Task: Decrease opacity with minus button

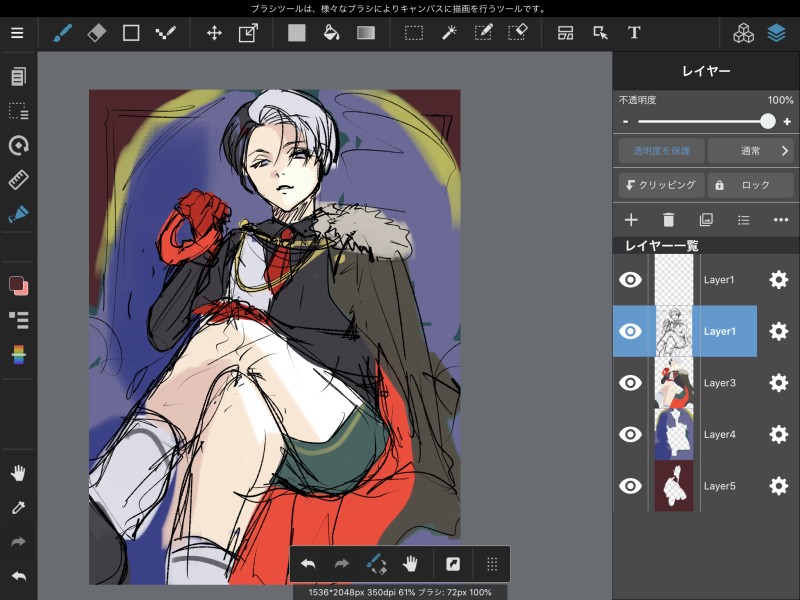Action: (626, 121)
